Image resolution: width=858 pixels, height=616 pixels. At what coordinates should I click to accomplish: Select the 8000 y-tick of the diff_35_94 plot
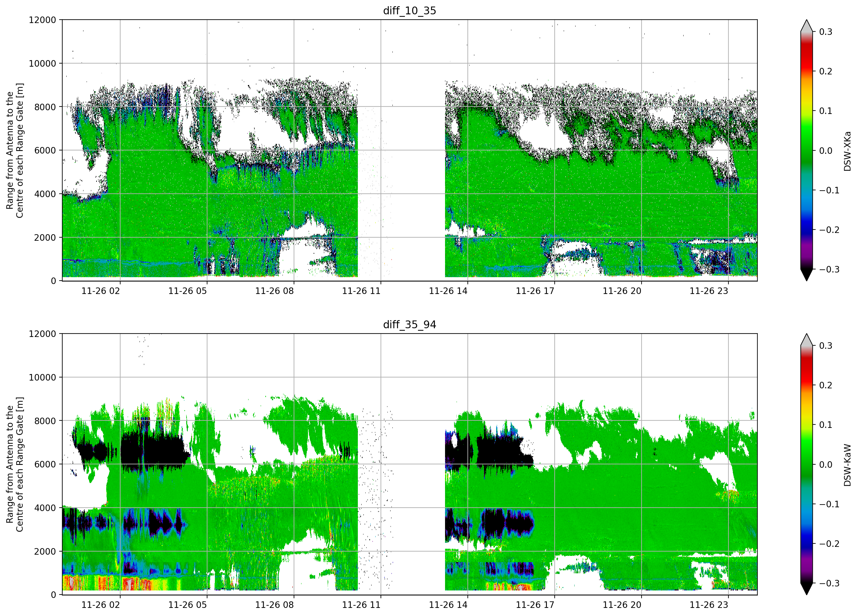(45, 421)
